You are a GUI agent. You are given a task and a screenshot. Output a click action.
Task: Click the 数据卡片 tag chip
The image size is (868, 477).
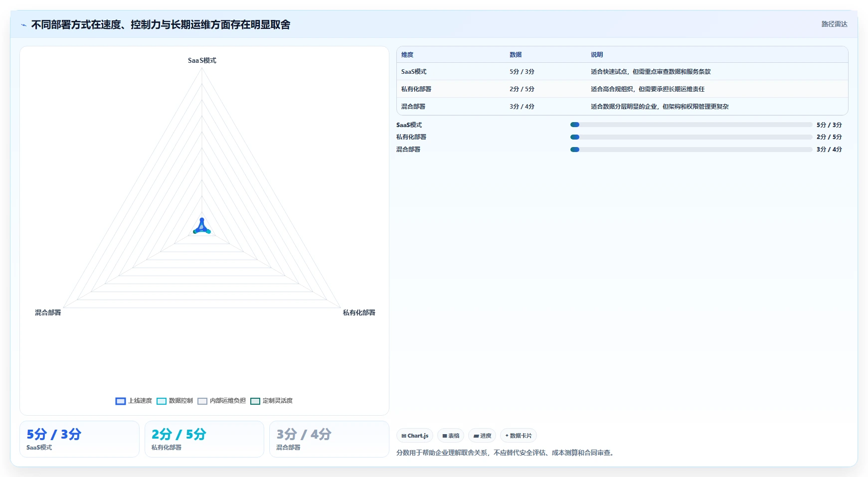519,436
